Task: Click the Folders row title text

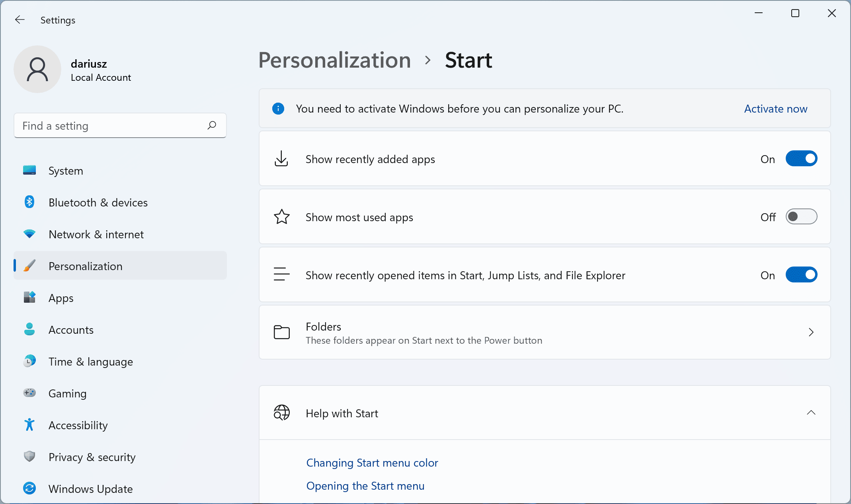Action: click(323, 327)
